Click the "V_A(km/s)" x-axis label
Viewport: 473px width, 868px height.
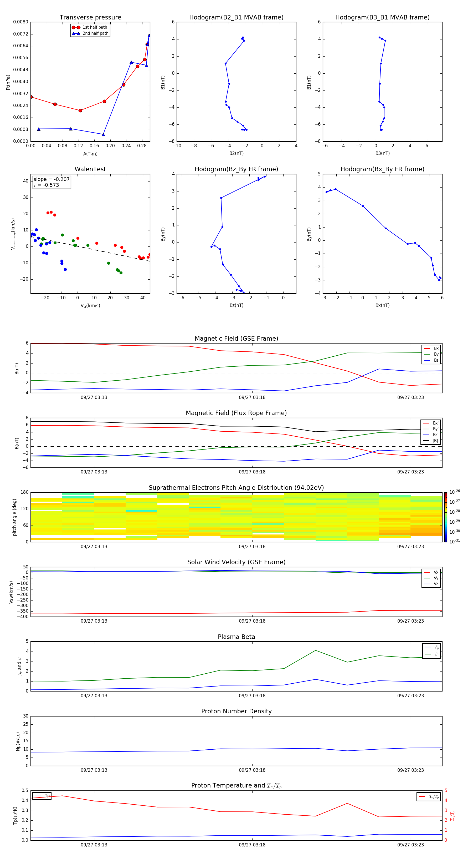coord(90,306)
